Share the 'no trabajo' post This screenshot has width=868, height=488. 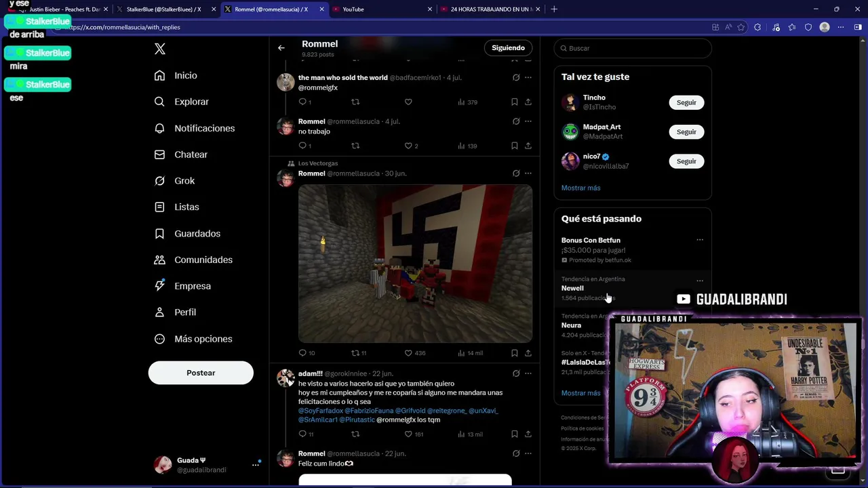tap(528, 146)
